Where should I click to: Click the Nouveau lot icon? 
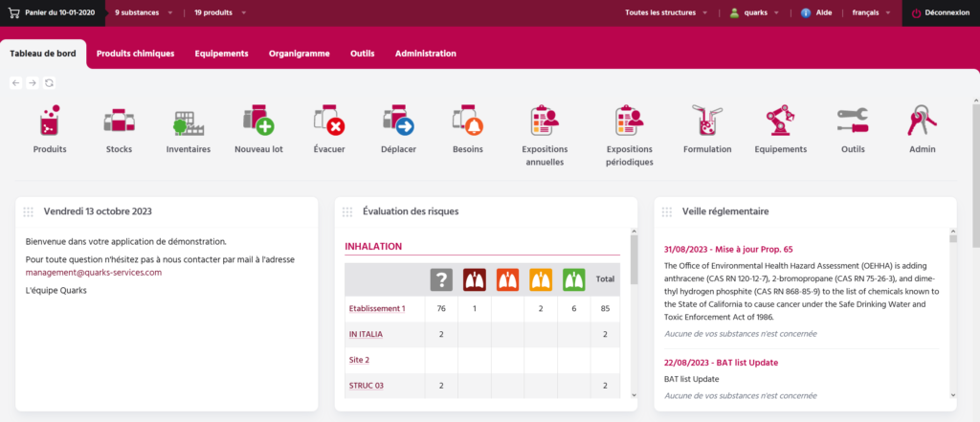coord(258,122)
